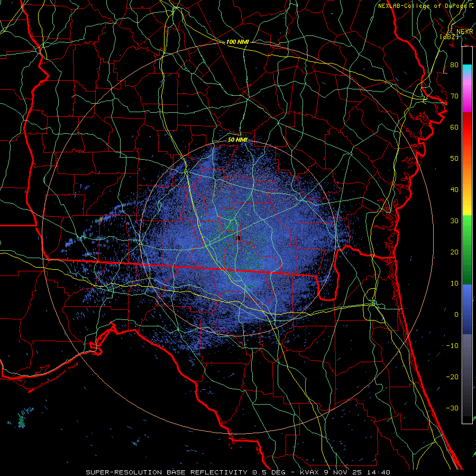Click the 80 value on the dBZ scale
Screen dimensions: 476x476
pyautogui.click(x=454, y=65)
